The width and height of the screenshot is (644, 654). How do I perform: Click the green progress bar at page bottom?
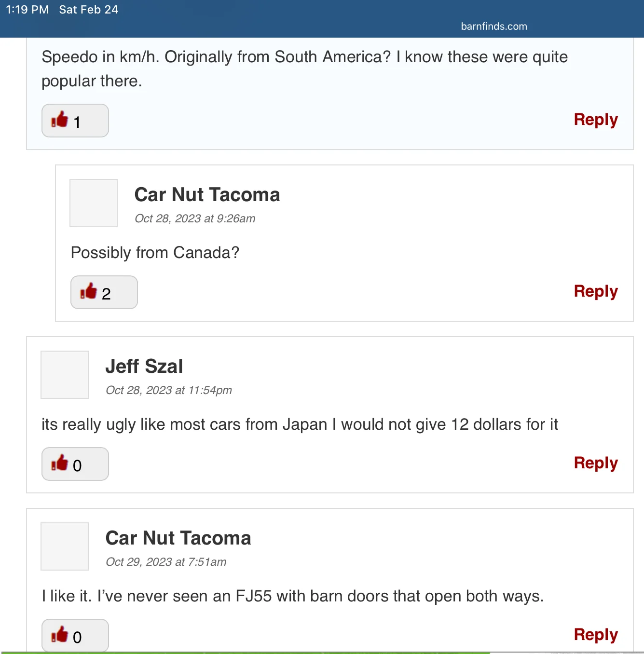pos(245,653)
